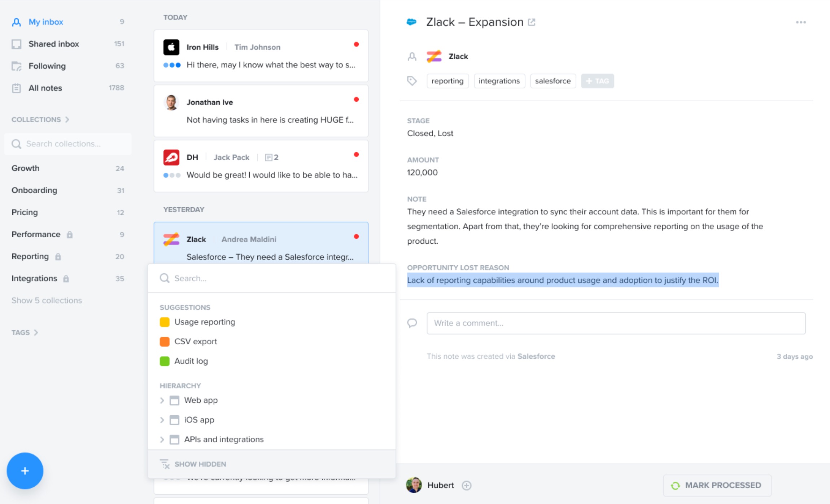Click the tag icon beside reporting tag
The height and width of the screenshot is (504, 830).
pos(412,81)
